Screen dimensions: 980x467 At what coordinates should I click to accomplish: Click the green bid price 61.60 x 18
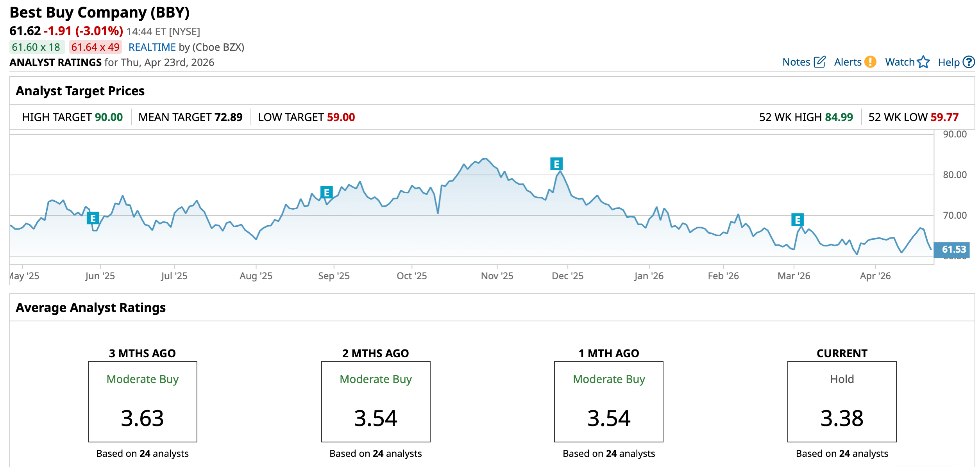[36, 47]
